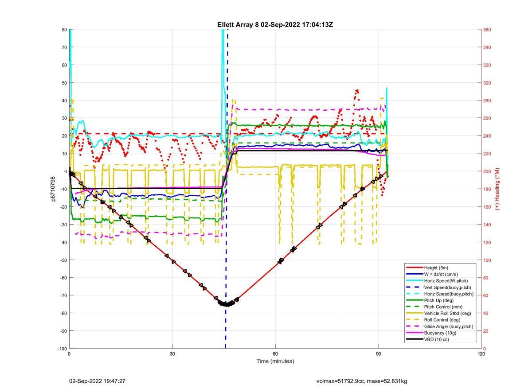The height and width of the screenshot is (392, 532).
Task: Select the black '120' time axis tick label
Action: click(481, 354)
